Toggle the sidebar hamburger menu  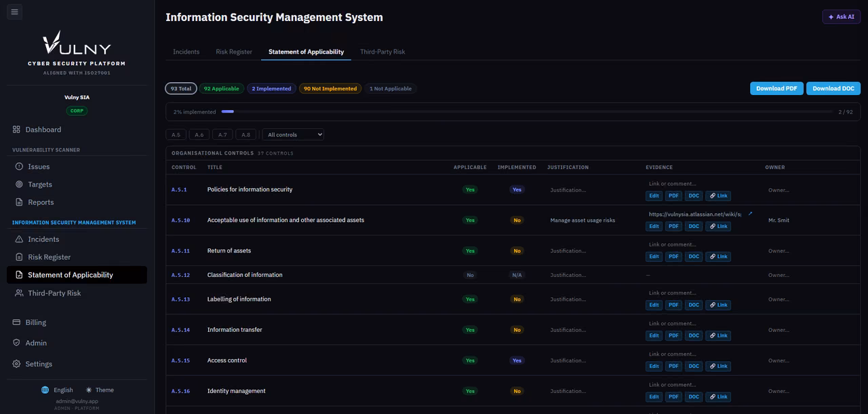(x=14, y=12)
